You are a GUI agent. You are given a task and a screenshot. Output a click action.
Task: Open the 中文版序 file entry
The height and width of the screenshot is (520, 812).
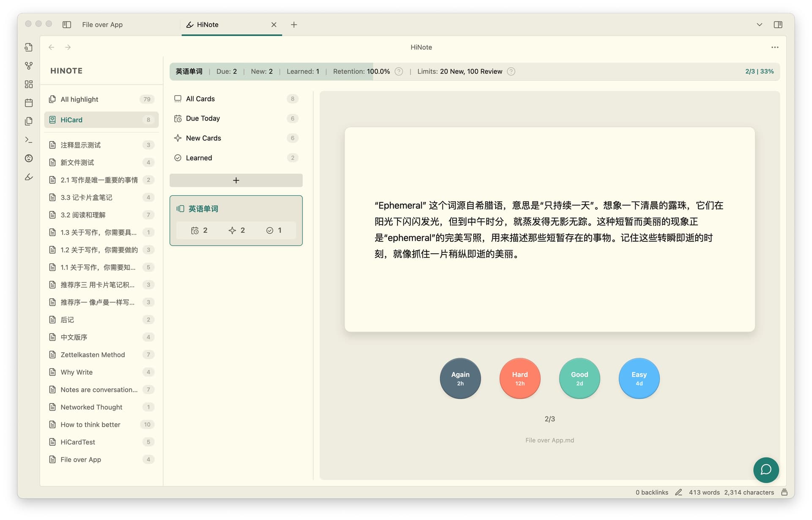coord(101,337)
